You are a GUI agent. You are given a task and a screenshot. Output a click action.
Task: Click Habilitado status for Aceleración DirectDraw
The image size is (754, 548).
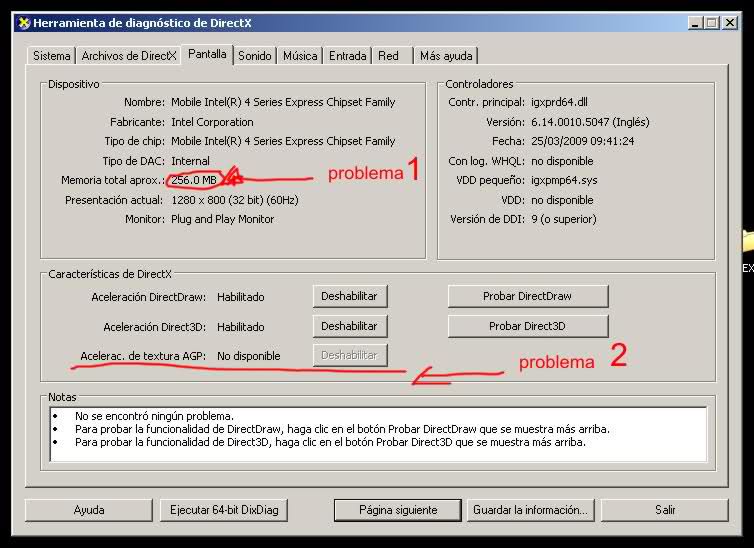pyautogui.click(x=240, y=297)
